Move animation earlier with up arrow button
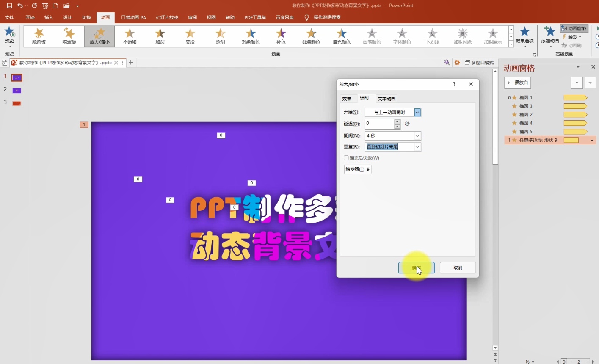599x364 pixels. coord(577,83)
